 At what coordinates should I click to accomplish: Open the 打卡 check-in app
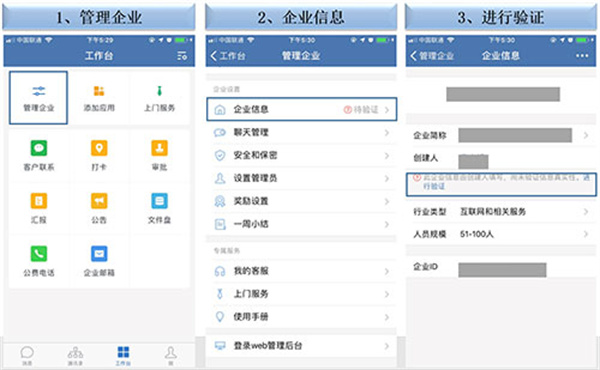(x=99, y=155)
